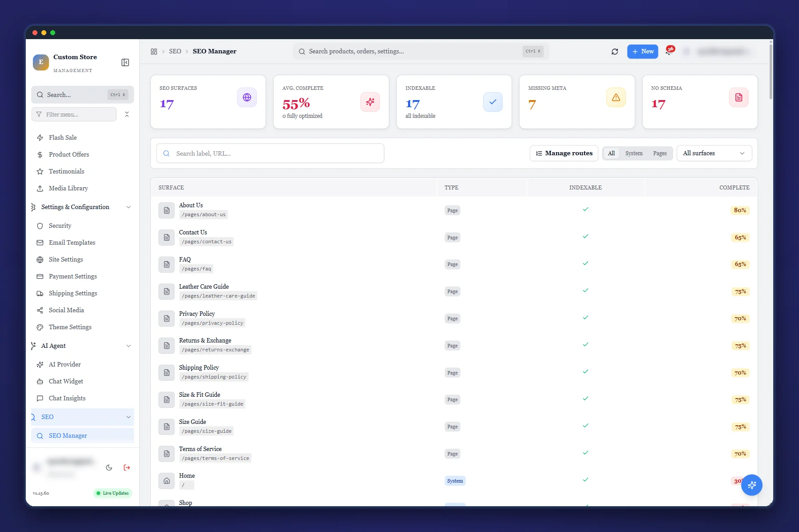Click the Privacy Policy row title

(197, 314)
